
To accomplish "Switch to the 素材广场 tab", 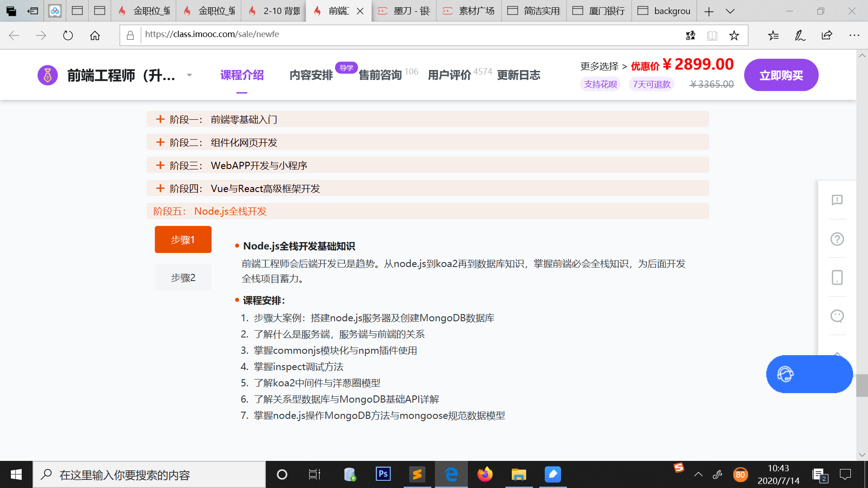I will [x=469, y=11].
